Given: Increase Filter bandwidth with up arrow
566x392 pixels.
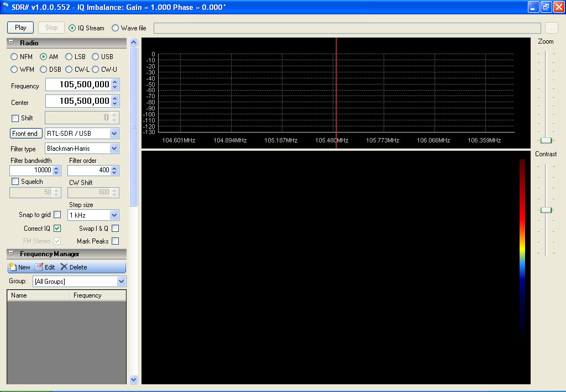Looking at the screenshot, I should pos(56,168).
